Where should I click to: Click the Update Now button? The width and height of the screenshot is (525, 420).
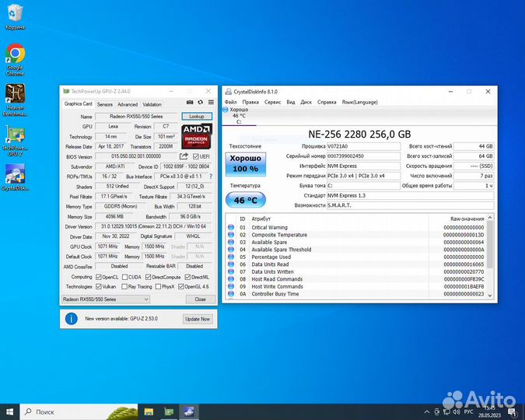(198, 319)
